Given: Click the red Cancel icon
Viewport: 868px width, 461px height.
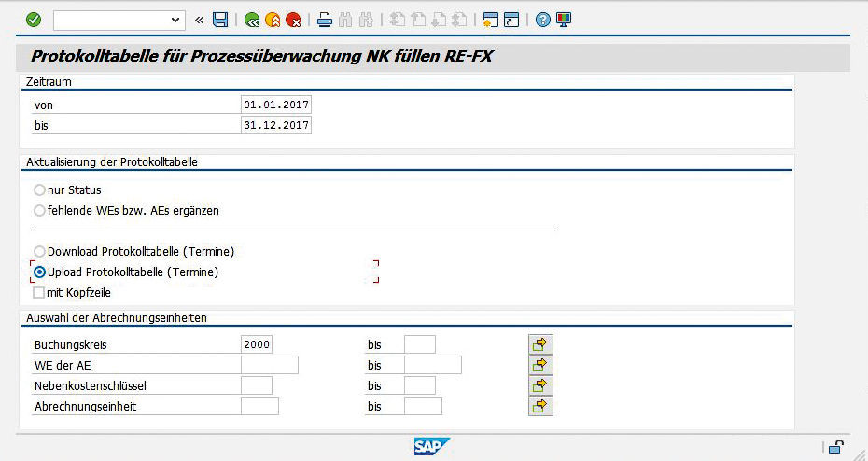Looking at the screenshot, I should 293,20.
